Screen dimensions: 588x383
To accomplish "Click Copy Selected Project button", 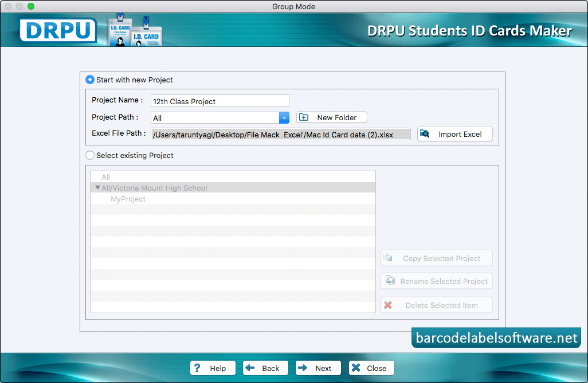I will [437, 258].
